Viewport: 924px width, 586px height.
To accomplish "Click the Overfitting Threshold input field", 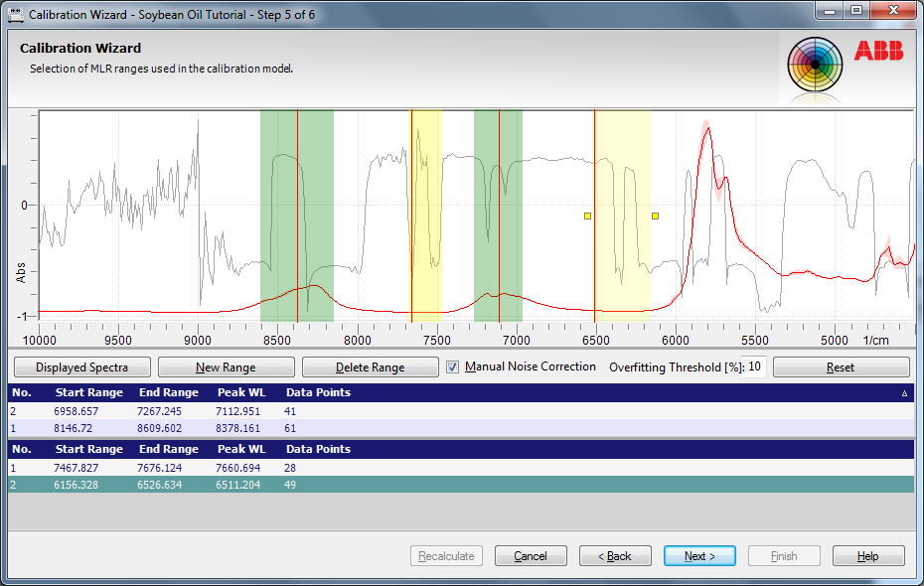I will 754,366.
